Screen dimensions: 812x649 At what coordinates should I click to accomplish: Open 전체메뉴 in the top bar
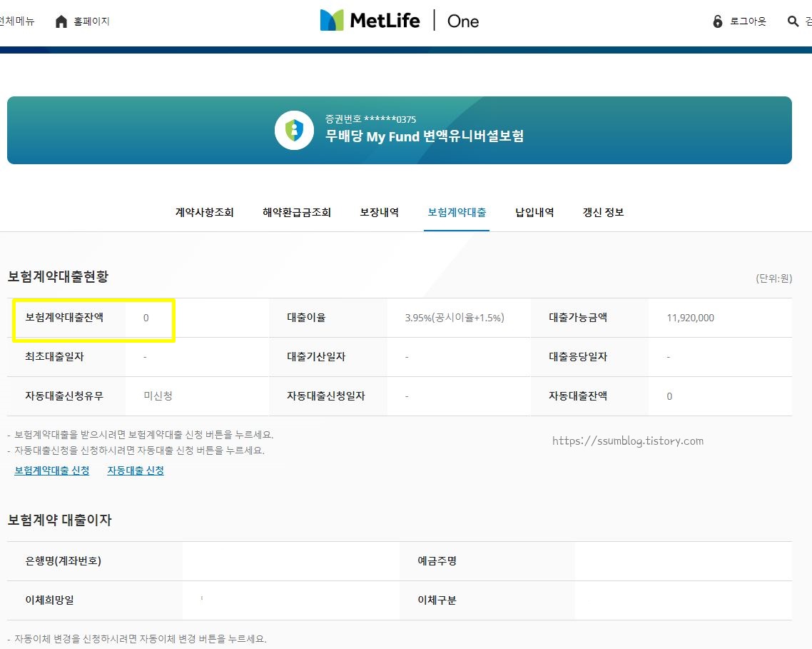tap(16, 21)
